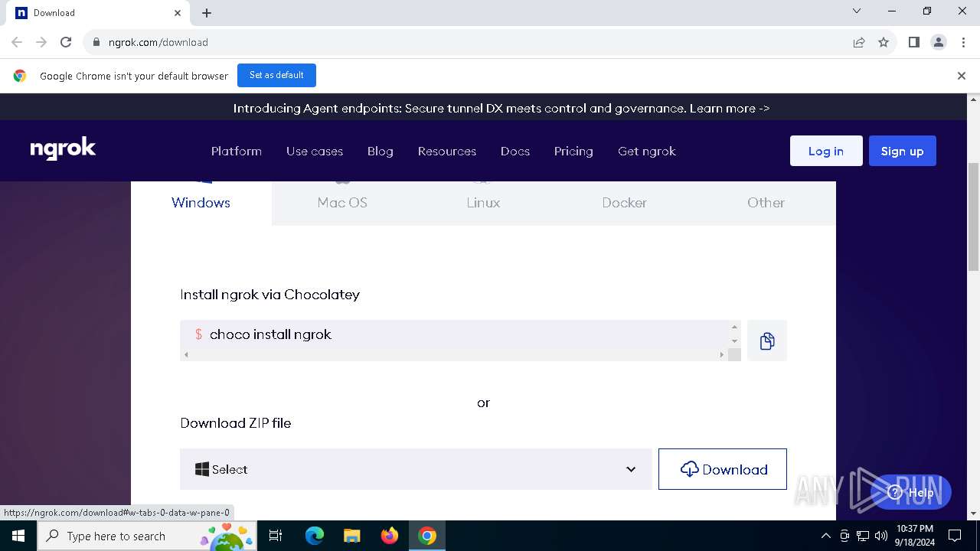Screen dimensions: 980x551
Task: Close the Download browser tab
Action: (178, 13)
